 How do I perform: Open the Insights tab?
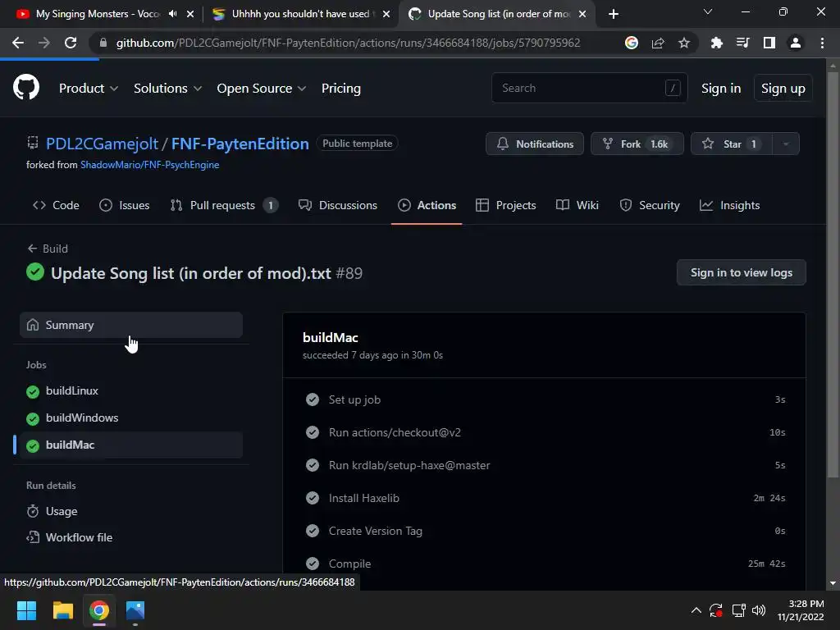click(729, 205)
